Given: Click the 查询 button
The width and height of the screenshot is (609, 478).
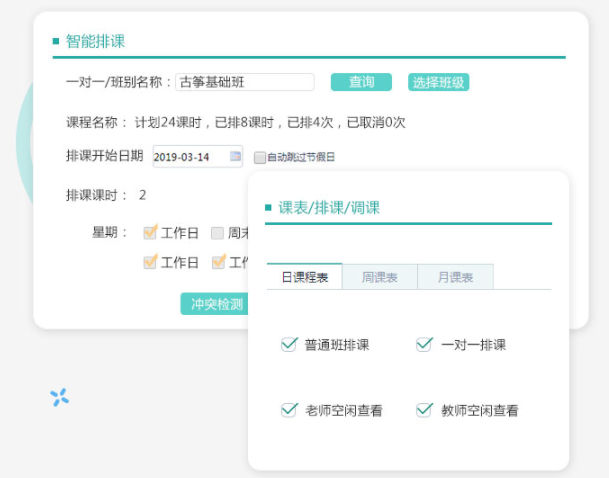Looking at the screenshot, I should click(361, 82).
